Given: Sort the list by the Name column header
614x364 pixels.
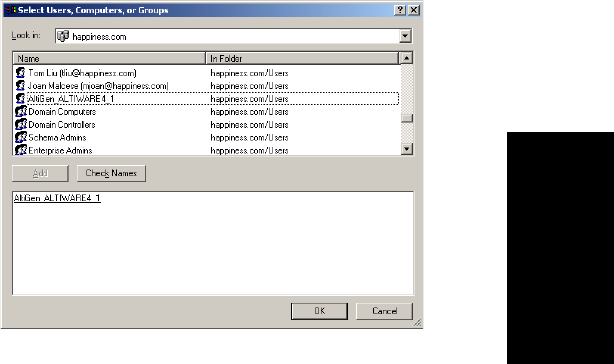Looking at the screenshot, I should [x=109, y=58].
